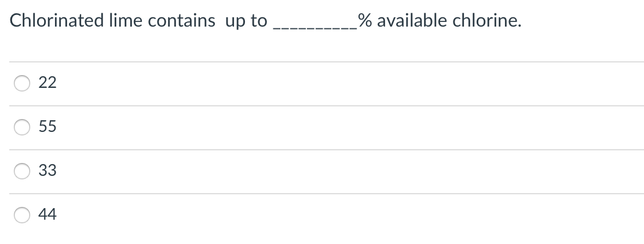
Task: Click the percent sign after the blank
Action: (x=365, y=20)
